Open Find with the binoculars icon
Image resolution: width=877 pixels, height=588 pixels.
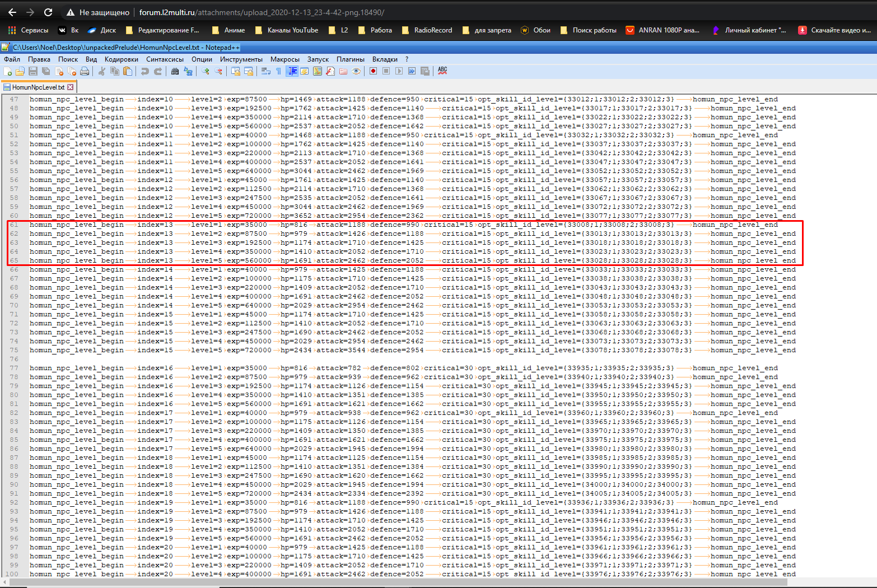point(175,71)
